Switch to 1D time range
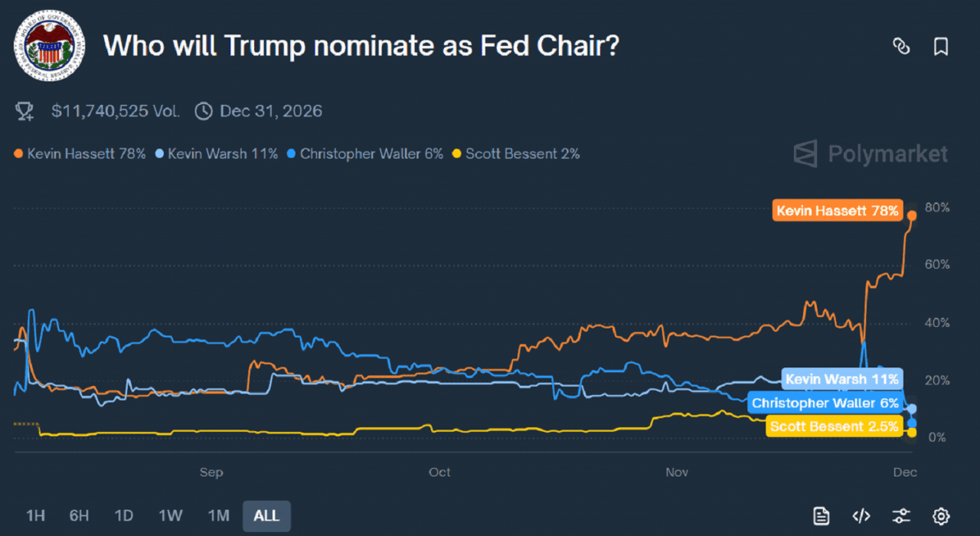The height and width of the screenshot is (536, 980). coord(126,515)
